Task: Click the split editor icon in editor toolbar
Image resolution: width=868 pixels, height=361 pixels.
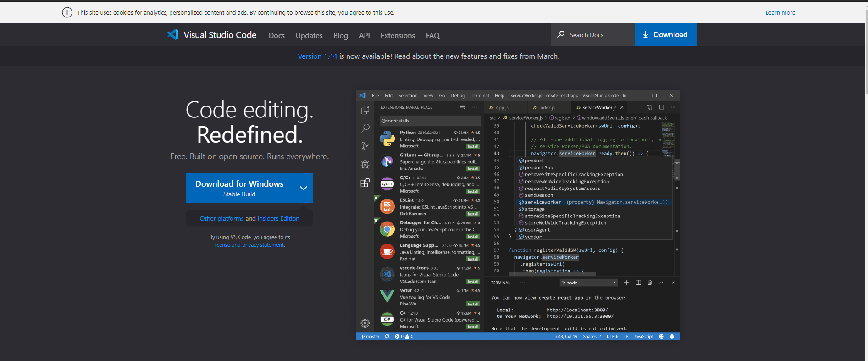Action: pyautogui.click(x=662, y=107)
